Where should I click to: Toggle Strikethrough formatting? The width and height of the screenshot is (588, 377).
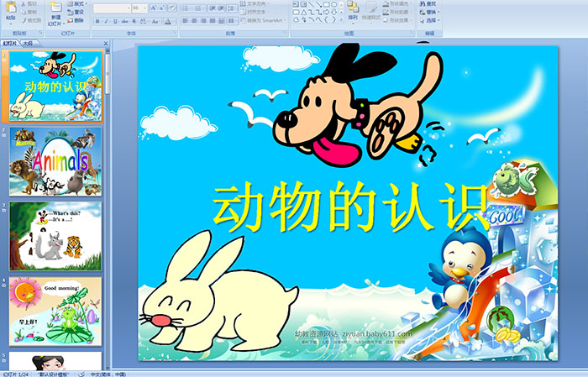pyautogui.click(x=125, y=21)
